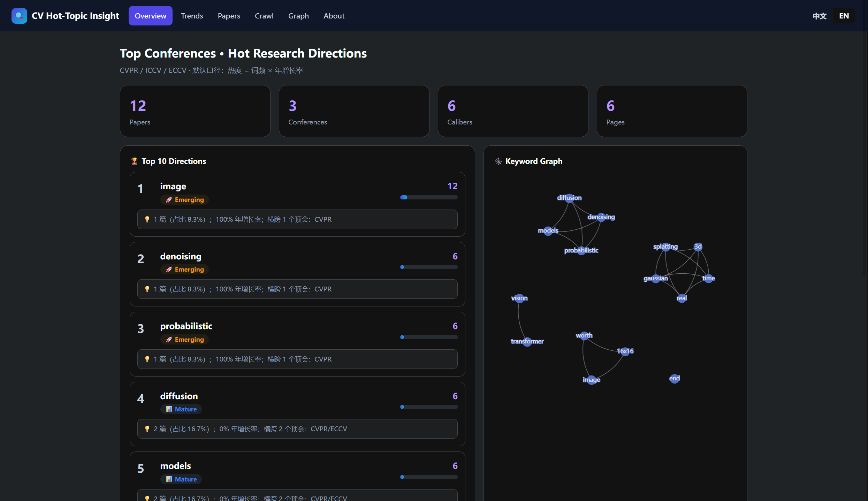Click the chart icon in models' Mature badge

click(169, 479)
